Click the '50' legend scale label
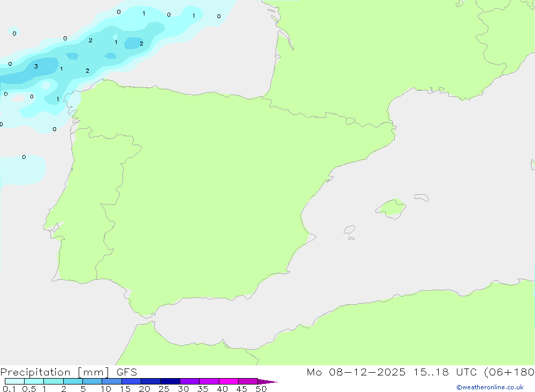 [261, 389]
